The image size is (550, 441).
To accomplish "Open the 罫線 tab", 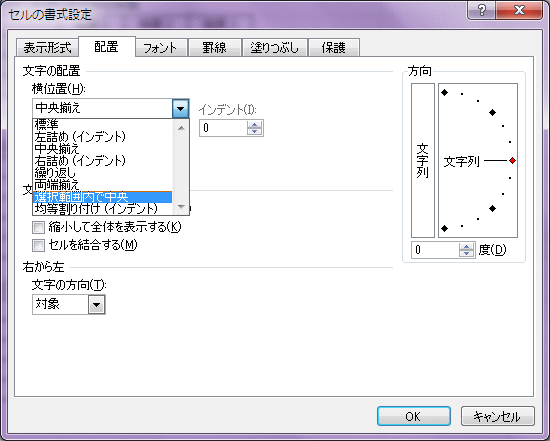I will 214,47.
